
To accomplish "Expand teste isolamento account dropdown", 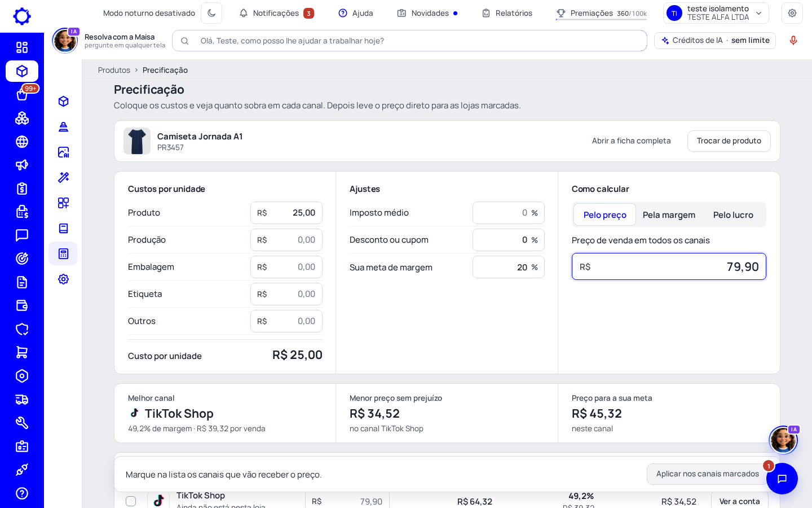I will point(716,13).
